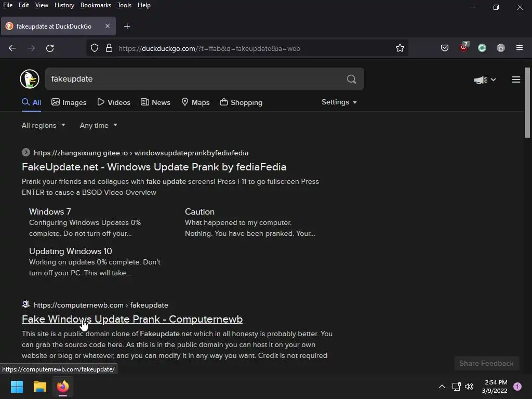The width and height of the screenshot is (532, 399).
Task: Open the Edit menu
Action: [24, 5]
